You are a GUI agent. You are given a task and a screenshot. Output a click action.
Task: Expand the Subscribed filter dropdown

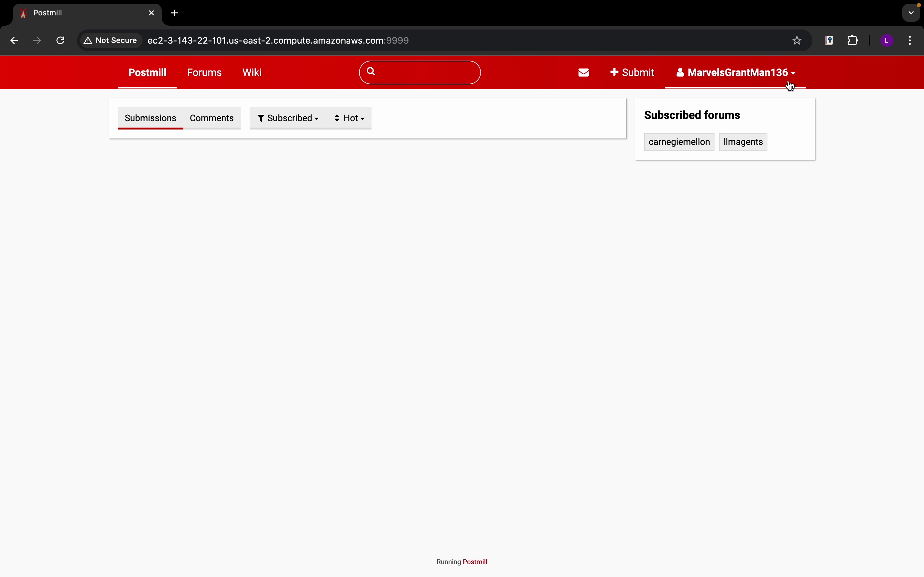click(288, 118)
